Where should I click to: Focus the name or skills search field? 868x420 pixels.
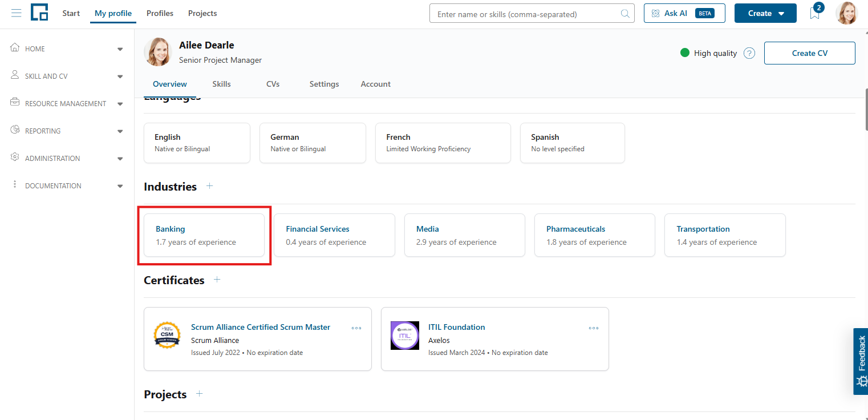(x=532, y=14)
